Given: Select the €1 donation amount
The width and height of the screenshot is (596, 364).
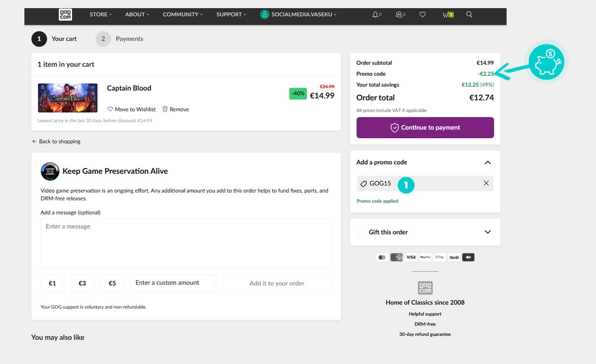Looking at the screenshot, I should (x=53, y=283).
